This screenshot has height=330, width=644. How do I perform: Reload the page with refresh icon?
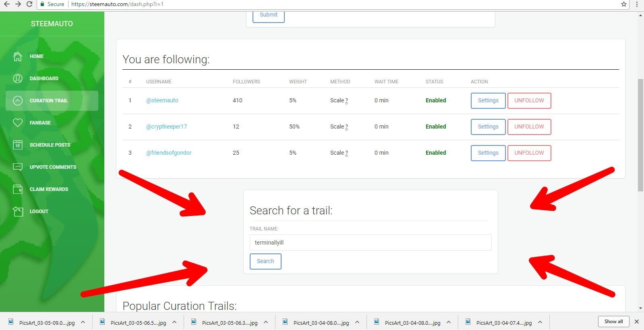pyautogui.click(x=29, y=4)
